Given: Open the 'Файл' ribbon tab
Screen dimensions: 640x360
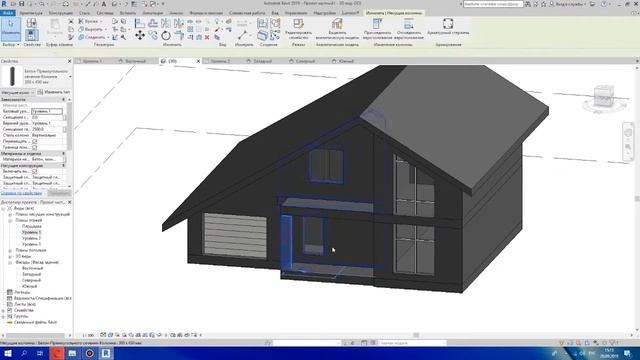Looking at the screenshot, I should [7, 13].
